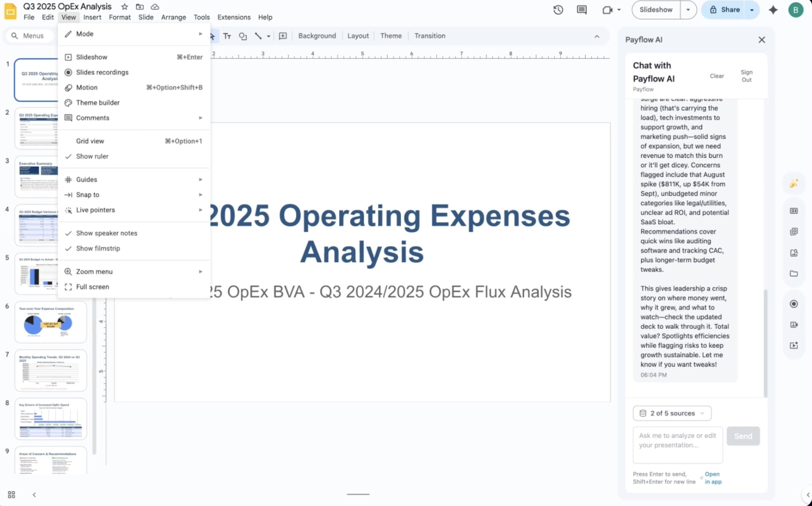Click the Open in app link
Viewport: 812px width, 506px height.
[712, 478]
